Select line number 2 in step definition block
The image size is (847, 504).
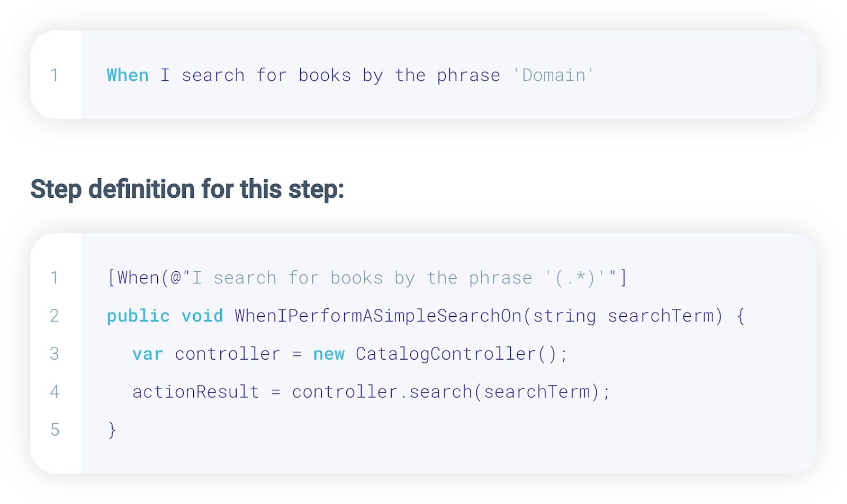(x=55, y=316)
